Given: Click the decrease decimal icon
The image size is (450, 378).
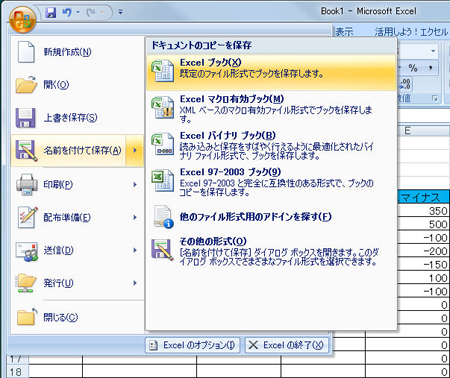Looking at the screenshot, I should (405, 84).
